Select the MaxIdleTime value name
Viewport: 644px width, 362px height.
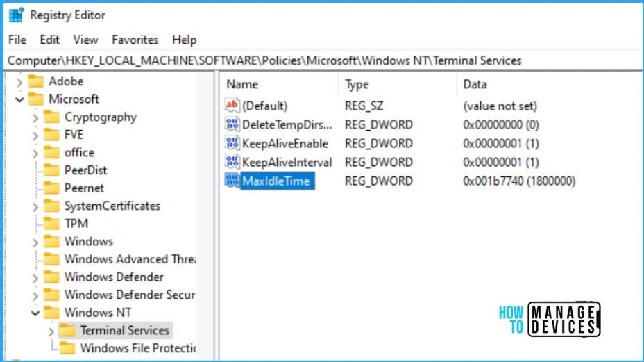click(x=276, y=181)
